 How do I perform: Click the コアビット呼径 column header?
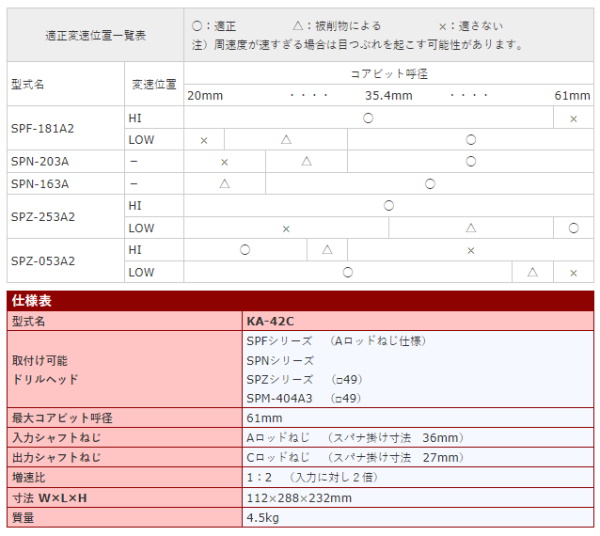tap(389, 73)
